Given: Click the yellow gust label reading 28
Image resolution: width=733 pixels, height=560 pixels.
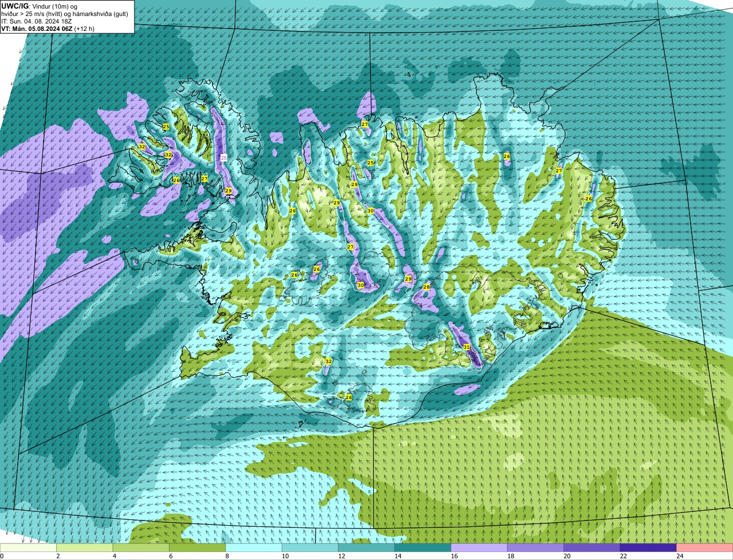Looking at the screenshot, I should click(x=427, y=287).
